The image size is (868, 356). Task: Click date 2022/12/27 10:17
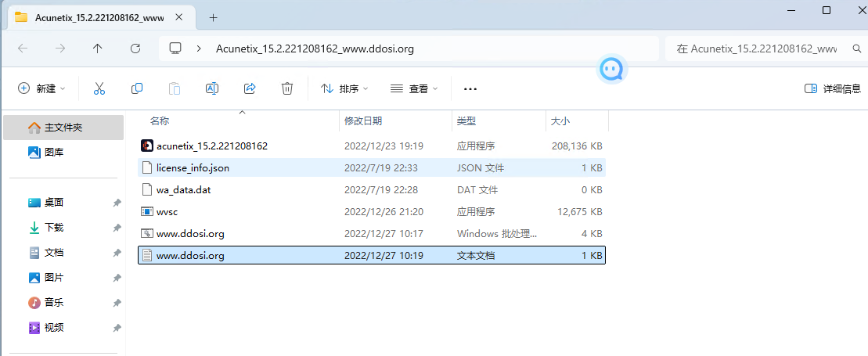click(384, 234)
